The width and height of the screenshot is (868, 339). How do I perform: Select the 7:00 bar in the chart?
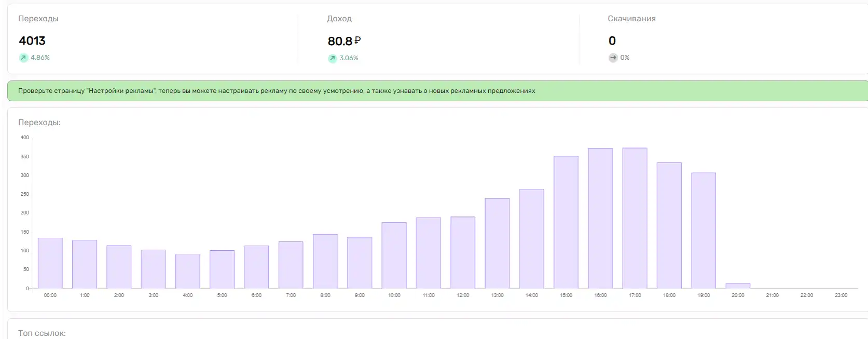(x=291, y=265)
